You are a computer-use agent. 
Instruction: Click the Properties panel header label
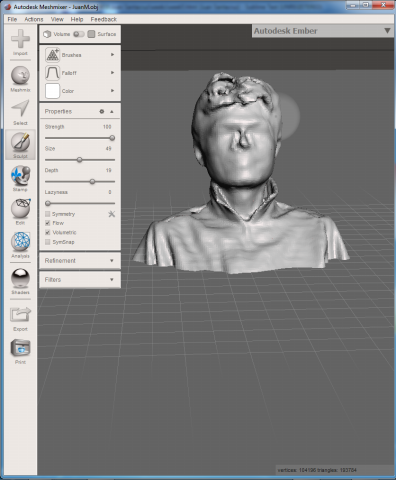[x=58, y=111]
